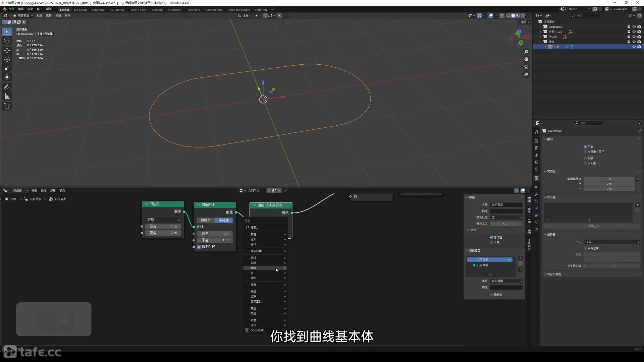Image resolution: width=644 pixels, height=362 pixels.
Task: Expand the 资源 1.svg collection in outliner
Action: point(540,32)
